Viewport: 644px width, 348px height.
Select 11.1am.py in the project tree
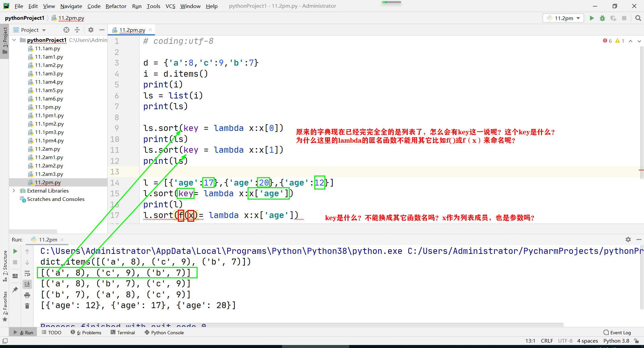click(x=47, y=48)
